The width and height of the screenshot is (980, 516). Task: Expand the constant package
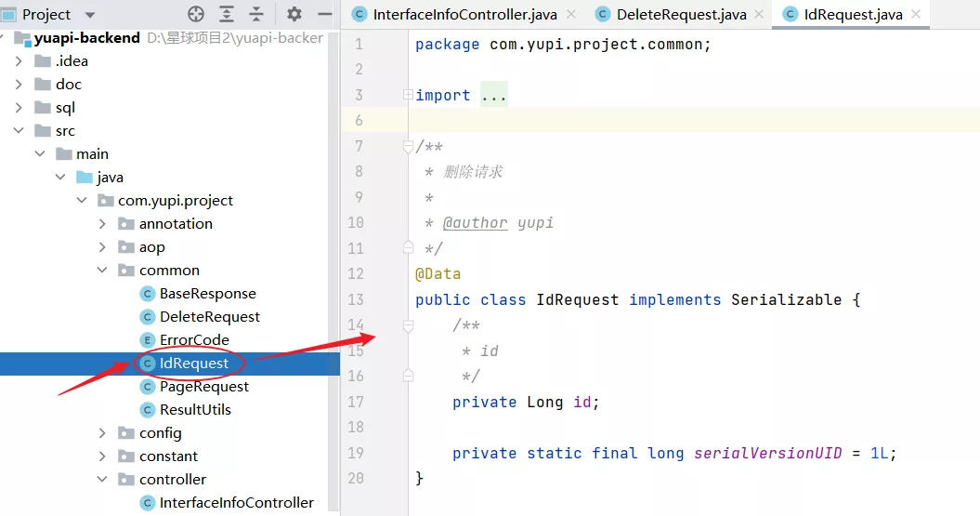tap(102, 456)
